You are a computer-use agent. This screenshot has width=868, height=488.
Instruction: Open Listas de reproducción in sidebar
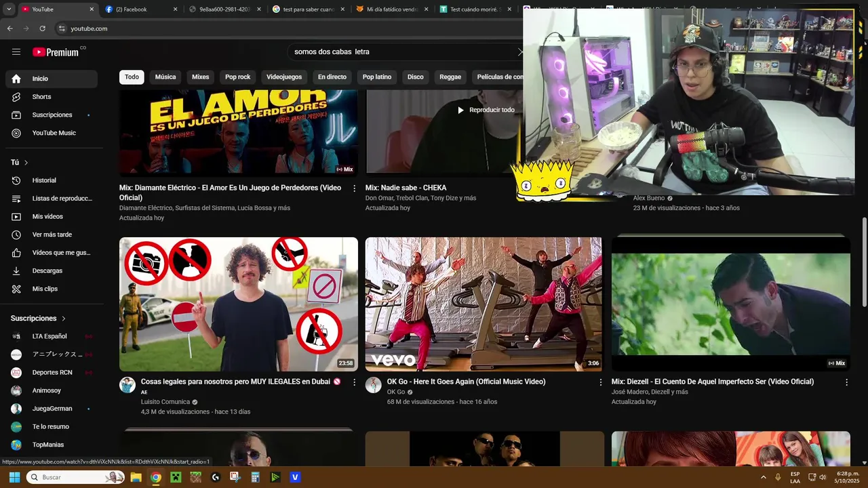point(52,199)
